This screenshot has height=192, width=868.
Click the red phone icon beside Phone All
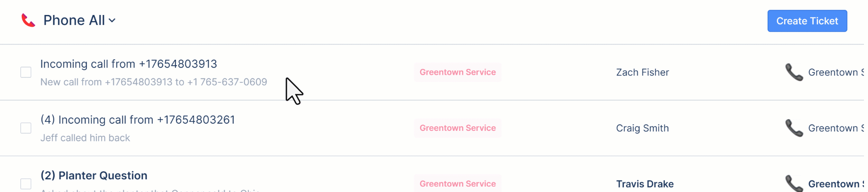[28, 20]
